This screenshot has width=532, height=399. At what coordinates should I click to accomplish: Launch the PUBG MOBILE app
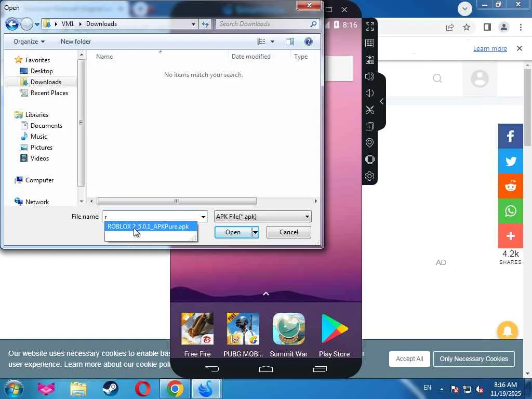243,335
